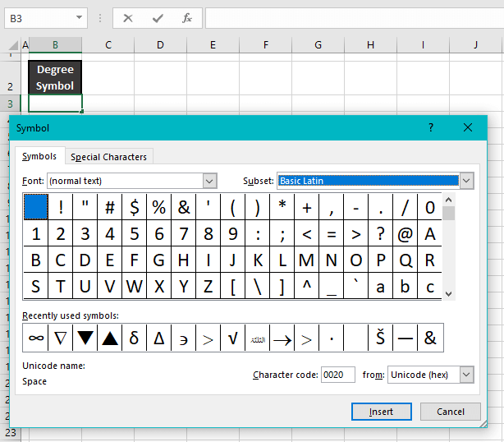The image size is (504, 442).
Task: Select the infinity symbol in recently used
Action: tap(35, 338)
